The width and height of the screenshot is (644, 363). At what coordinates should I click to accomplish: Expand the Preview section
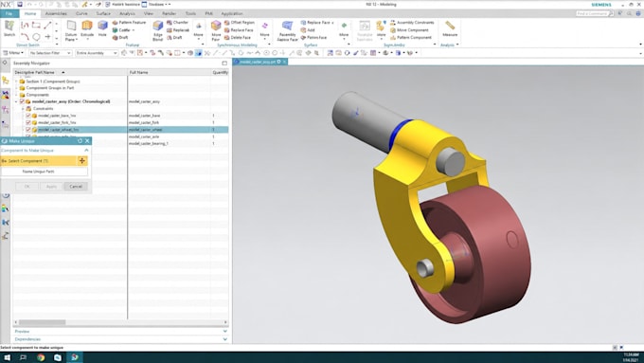224,332
